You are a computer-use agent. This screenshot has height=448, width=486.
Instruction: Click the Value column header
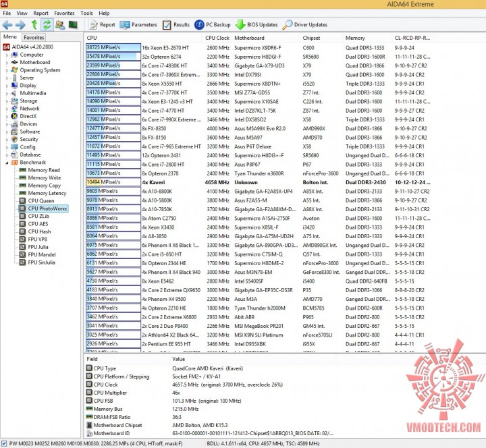pyautogui.click(x=252, y=359)
